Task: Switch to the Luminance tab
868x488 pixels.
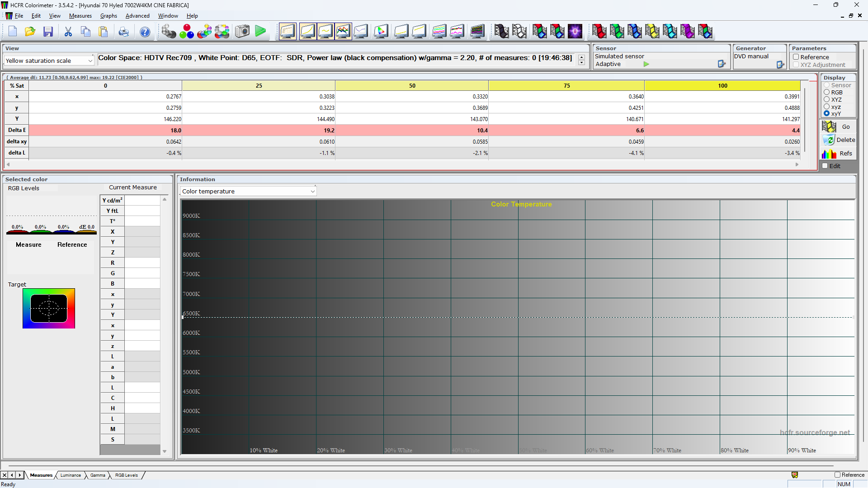Action: 70,475
